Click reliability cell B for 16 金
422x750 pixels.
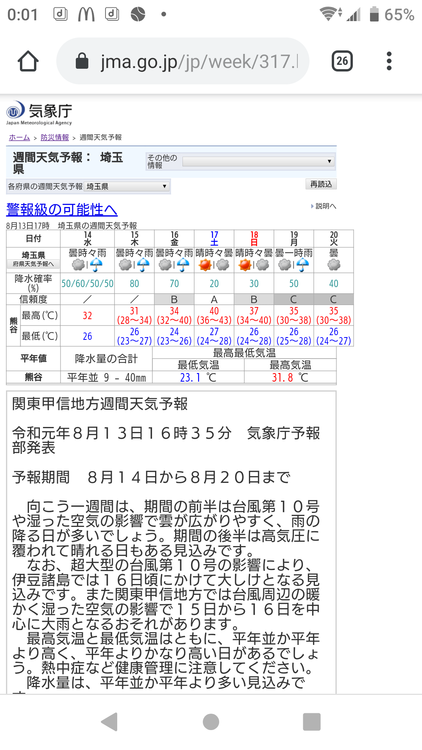coord(174,299)
